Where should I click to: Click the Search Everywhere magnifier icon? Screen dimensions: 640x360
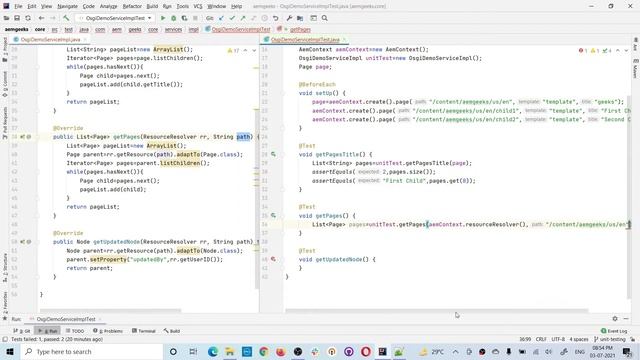pyautogui.click(x=324, y=18)
